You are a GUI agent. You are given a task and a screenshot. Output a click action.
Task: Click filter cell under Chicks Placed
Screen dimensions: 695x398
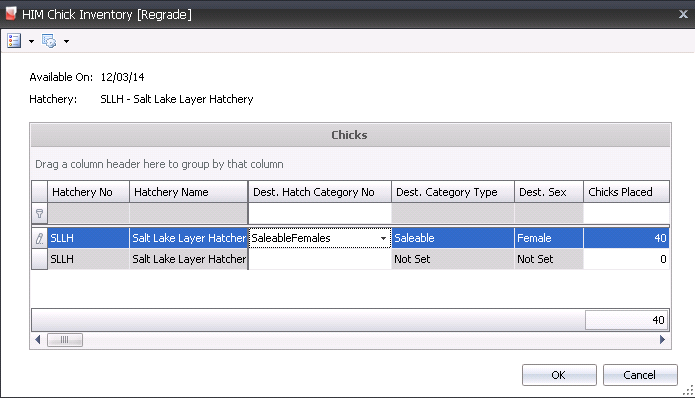pos(626,214)
